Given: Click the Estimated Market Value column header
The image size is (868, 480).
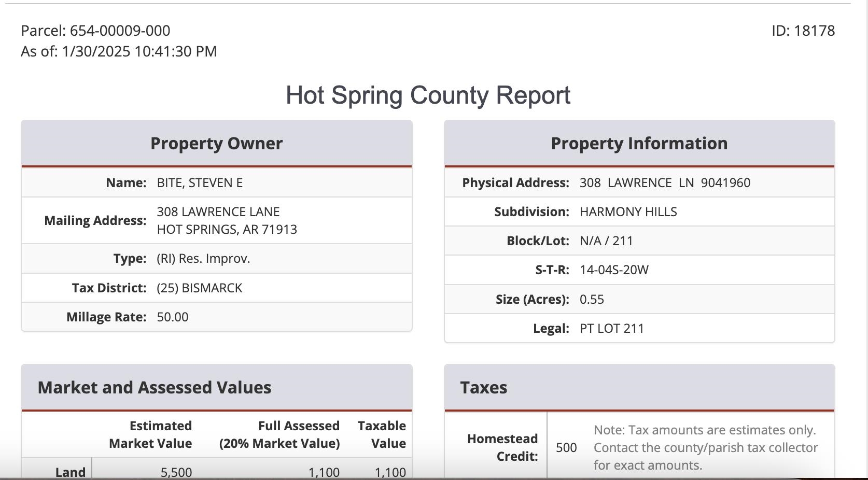Looking at the screenshot, I should 150,434.
